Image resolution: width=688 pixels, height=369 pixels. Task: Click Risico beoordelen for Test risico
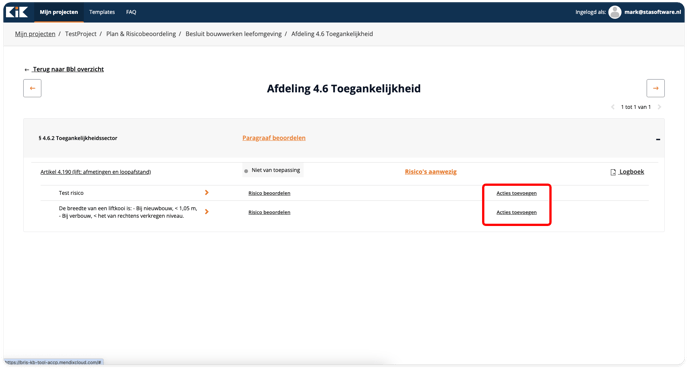(x=269, y=193)
